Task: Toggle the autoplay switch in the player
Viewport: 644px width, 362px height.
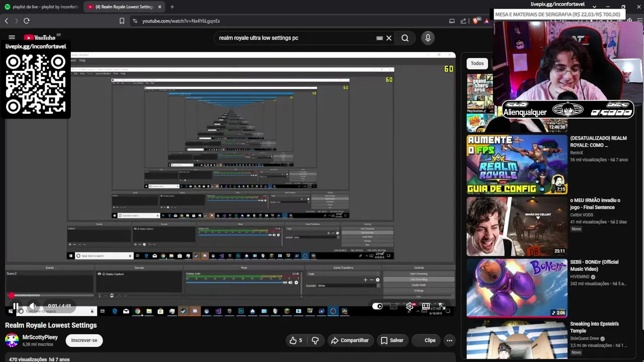Action: point(377,306)
